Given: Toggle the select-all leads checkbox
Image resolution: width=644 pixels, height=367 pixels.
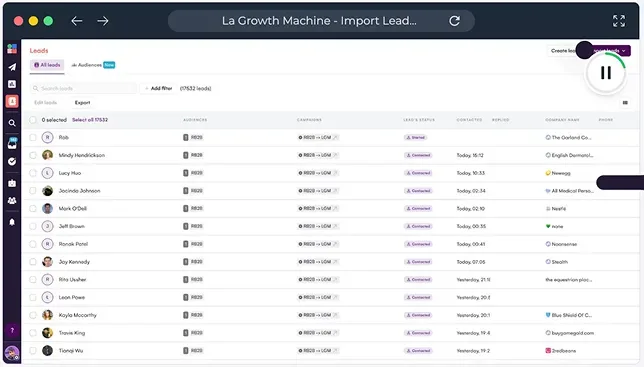Looking at the screenshot, I should (x=33, y=120).
